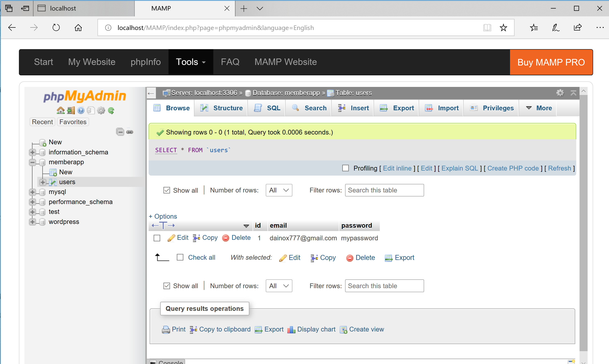Image resolution: width=609 pixels, height=364 pixels.
Task: Click the Search this table filter field
Action: coord(384,190)
